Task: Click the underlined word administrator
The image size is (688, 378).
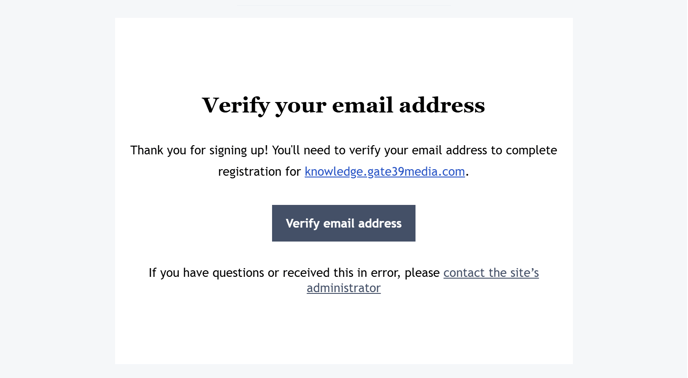Action: (x=344, y=288)
